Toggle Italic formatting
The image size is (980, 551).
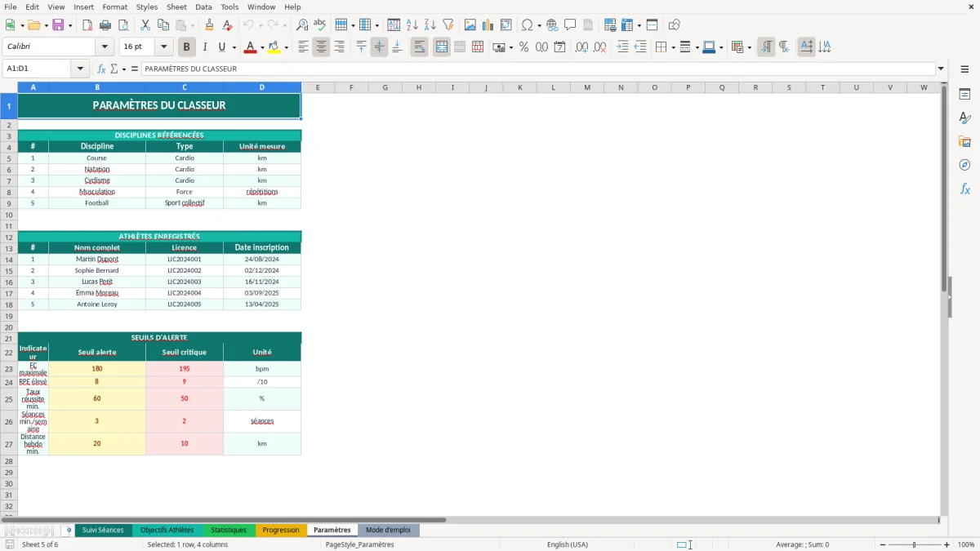pos(205,47)
